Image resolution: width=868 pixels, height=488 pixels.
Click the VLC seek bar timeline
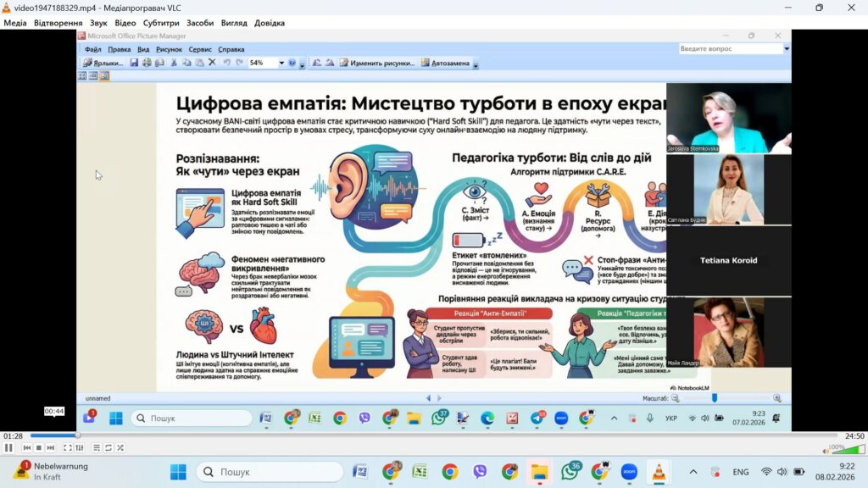click(x=424, y=435)
